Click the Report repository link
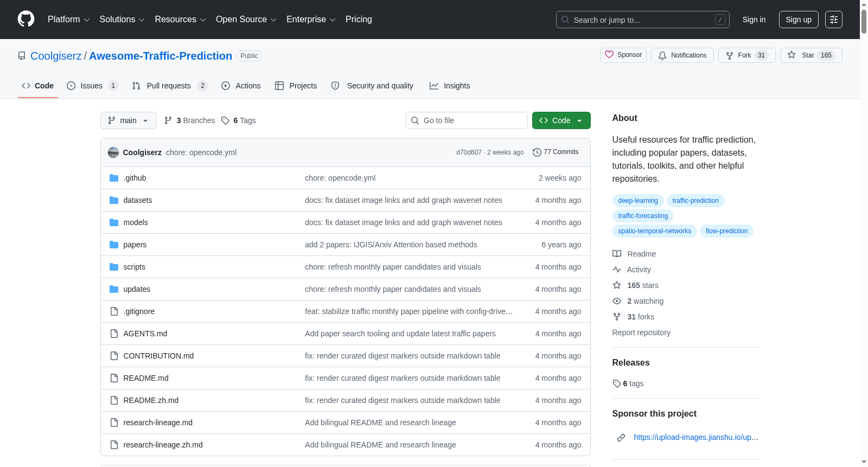Viewport: 868px width, 467px height. (641, 332)
